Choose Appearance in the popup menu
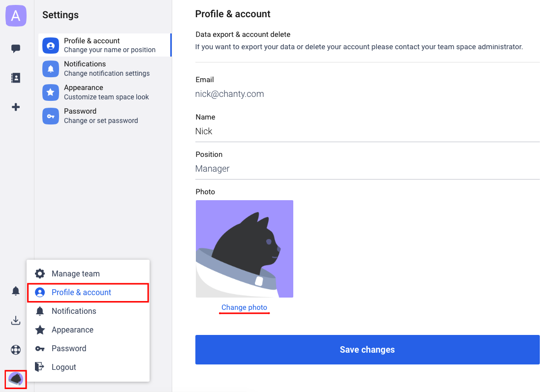Viewport: 560px width, 392px height. [x=72, y=330]
